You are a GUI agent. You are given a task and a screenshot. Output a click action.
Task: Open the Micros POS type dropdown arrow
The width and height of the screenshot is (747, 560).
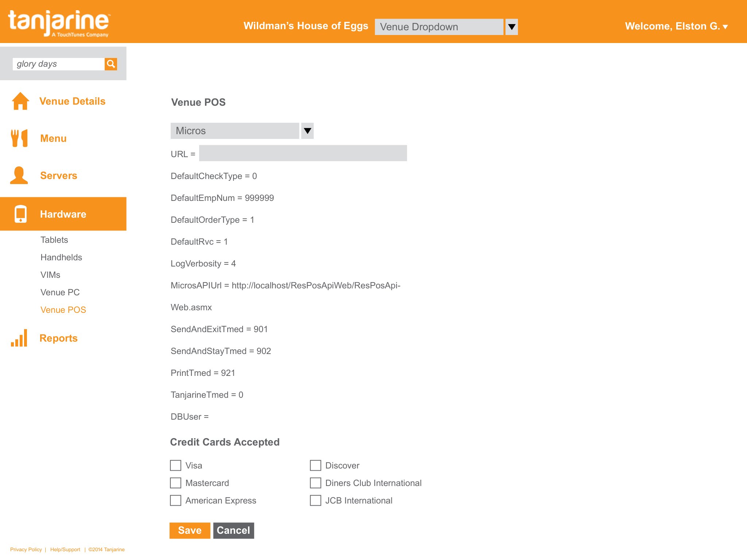pos(307,131)
